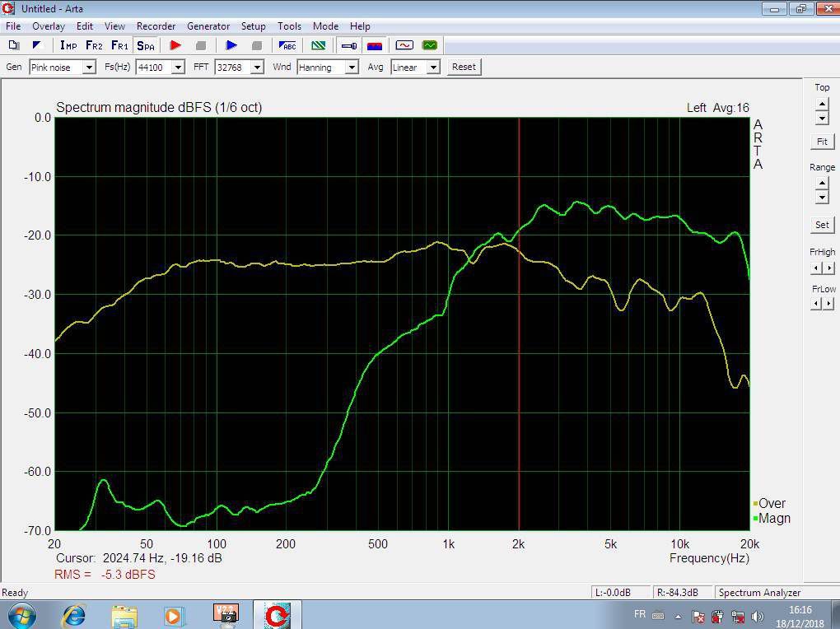Screen dimensions: 840x629
Task: Click the ABC text overlay toolbar icon
Action: click(287, 45)
